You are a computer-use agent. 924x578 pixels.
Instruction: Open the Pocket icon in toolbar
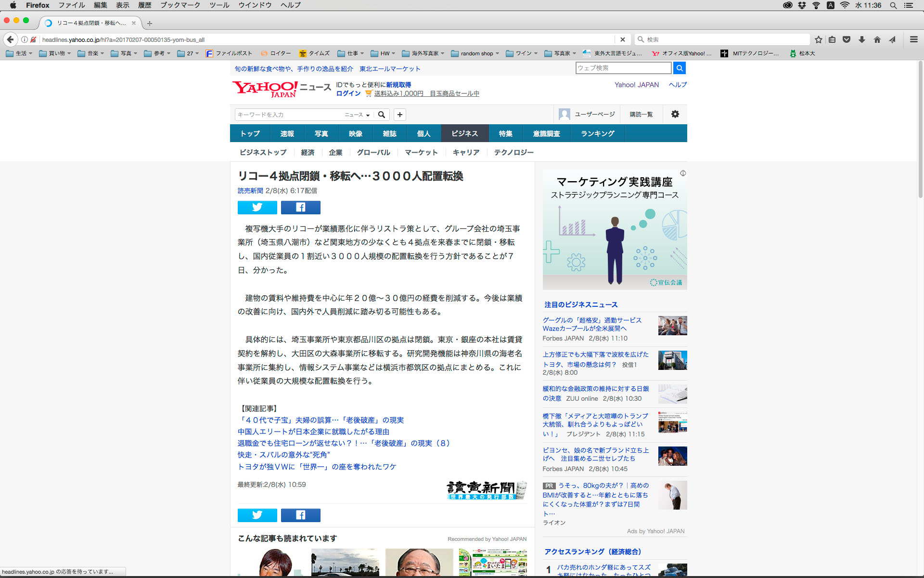coord(847,39)
